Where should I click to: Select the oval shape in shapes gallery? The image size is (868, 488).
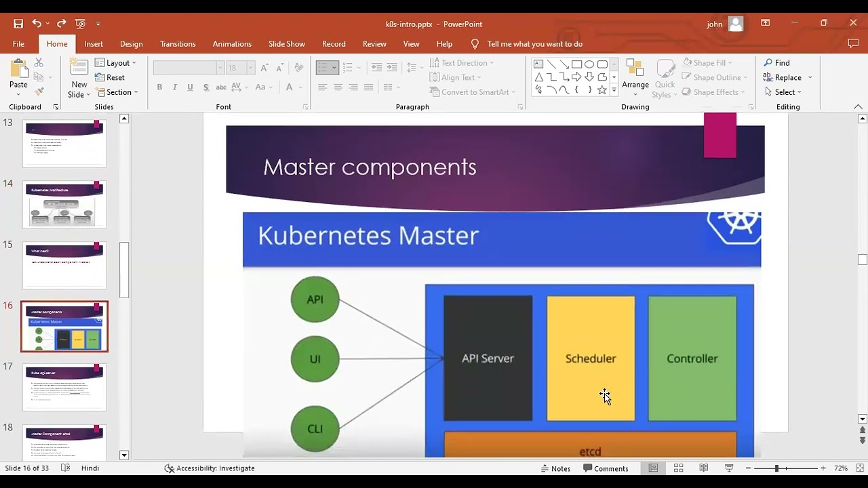[589, 64]
